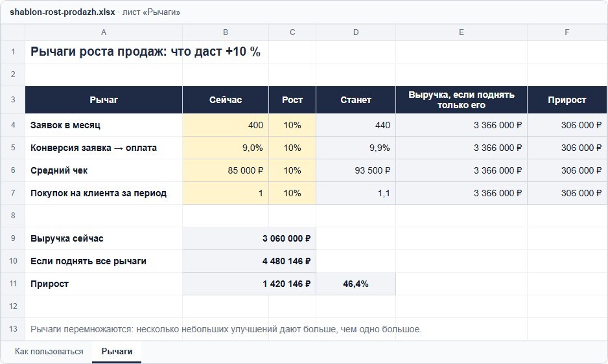Select row 4 header
Viewport: 608px width, 364px height.
click(13, 125)
